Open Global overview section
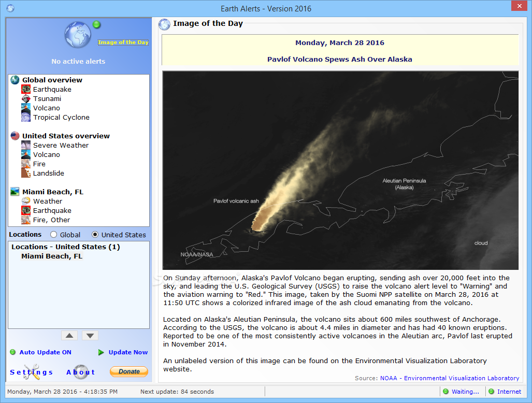The image size is (532, 403). 52,80
